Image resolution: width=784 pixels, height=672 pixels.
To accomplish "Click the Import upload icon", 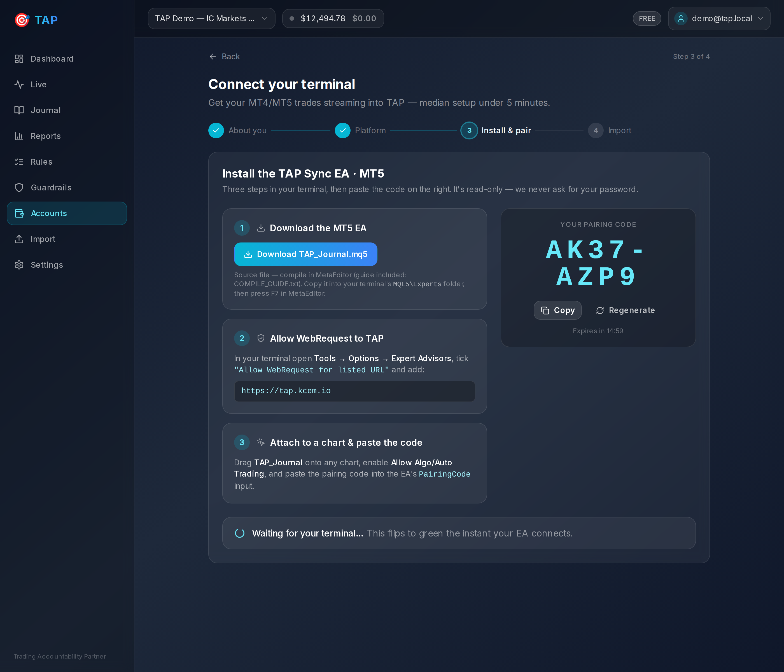I will (x=19, y=239).
